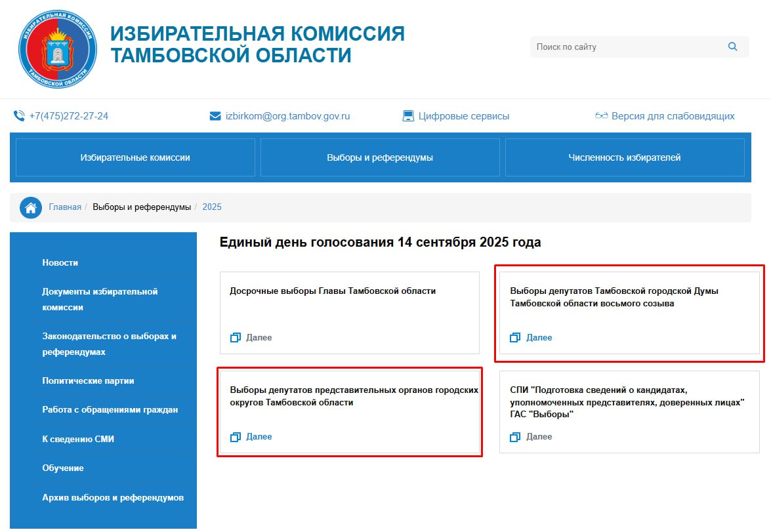Viewport: 771px width, 532px height.
Task: Click Далее icon under СПИ ГАС Выборы card
Action: point(515,437)
